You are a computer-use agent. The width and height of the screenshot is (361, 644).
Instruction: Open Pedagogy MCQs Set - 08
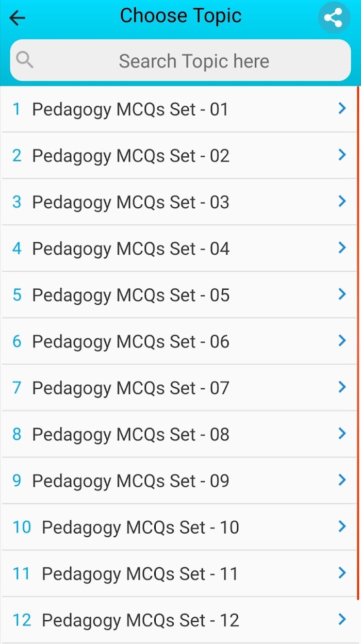coord(179,434)
